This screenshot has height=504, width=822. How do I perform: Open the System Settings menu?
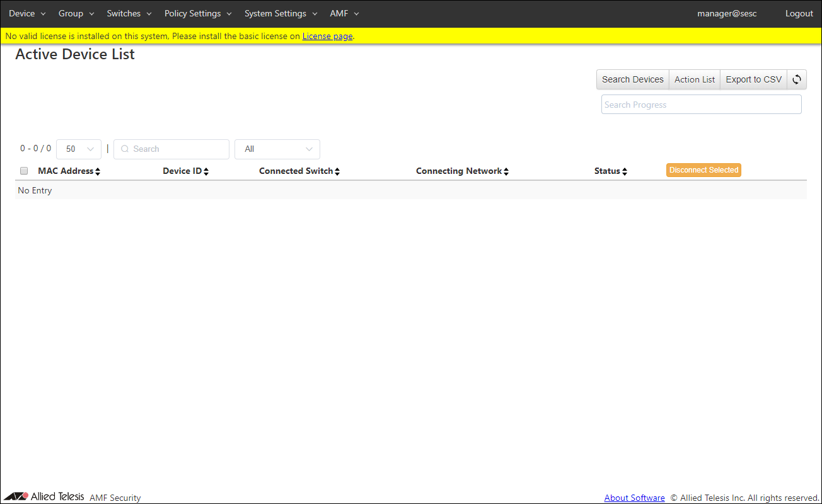pyautogui.click(x=281, y=14)
